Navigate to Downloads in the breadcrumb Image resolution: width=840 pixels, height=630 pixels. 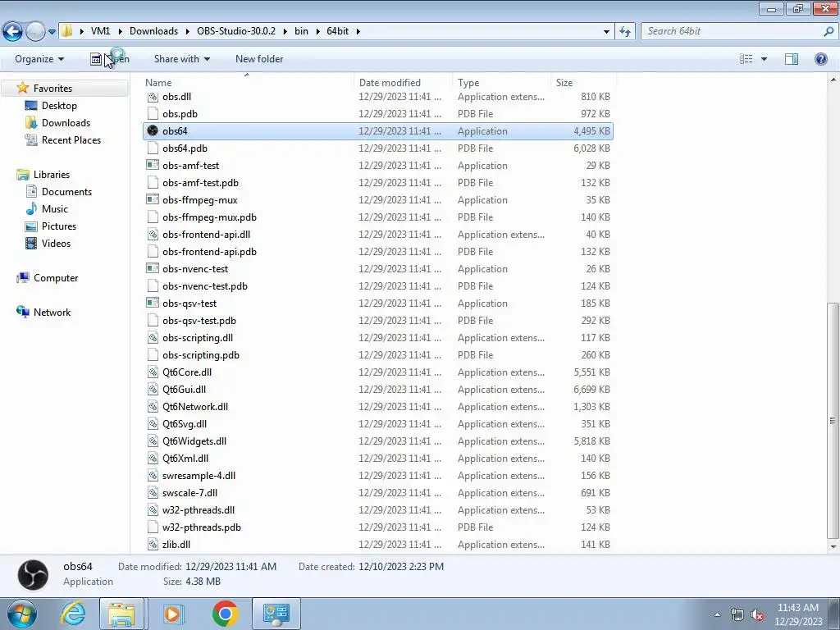click(x=153, y=31)
